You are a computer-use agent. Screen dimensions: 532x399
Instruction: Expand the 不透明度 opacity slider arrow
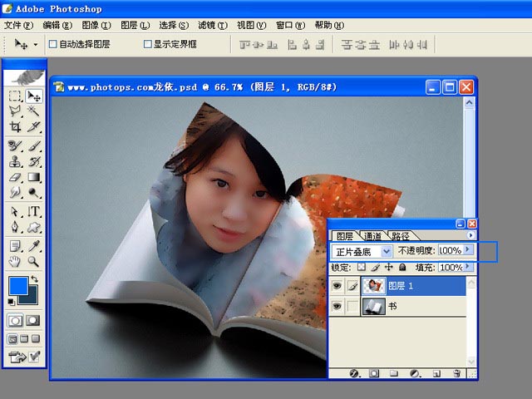point(468,250)
